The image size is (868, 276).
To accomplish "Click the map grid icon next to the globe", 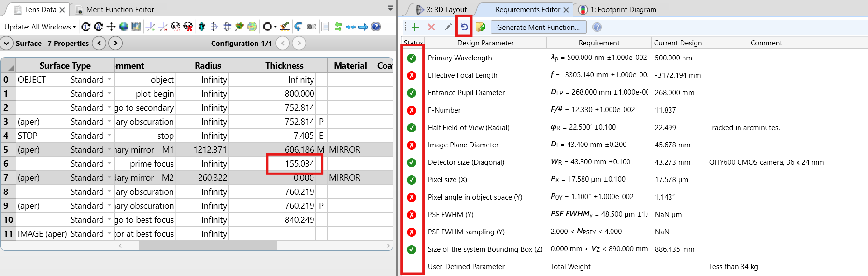I will point(136,27).
